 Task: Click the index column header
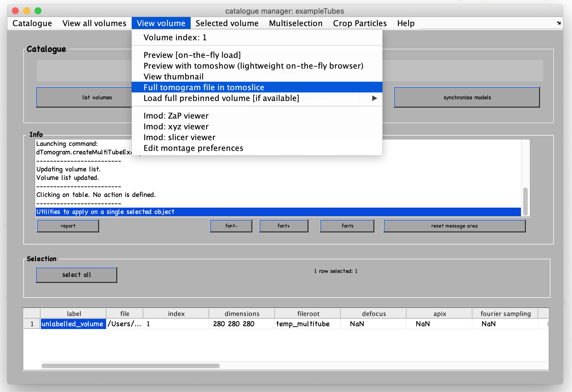click(x=176, y=314)
